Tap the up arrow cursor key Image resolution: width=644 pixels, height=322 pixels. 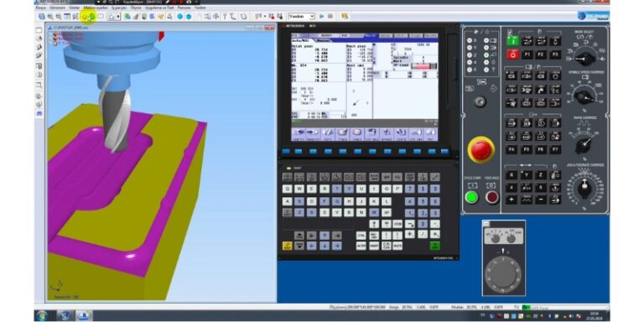pos(325,236)
